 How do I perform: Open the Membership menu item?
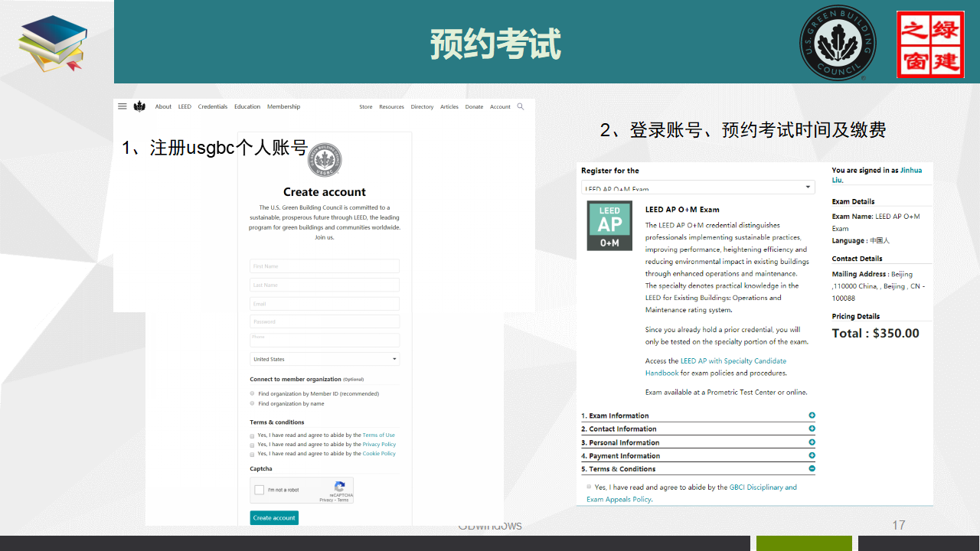tap(283, 106)
